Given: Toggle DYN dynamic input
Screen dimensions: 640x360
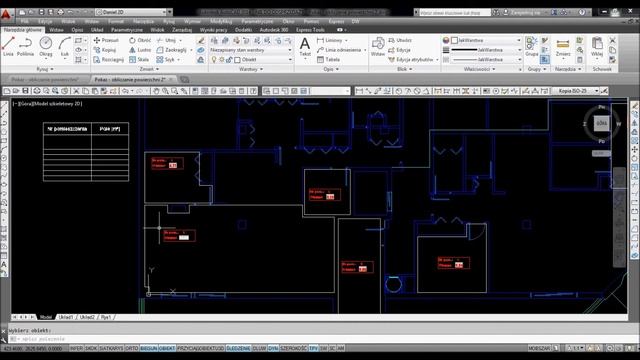Looking at the screenshot, I should click(273, 348).
